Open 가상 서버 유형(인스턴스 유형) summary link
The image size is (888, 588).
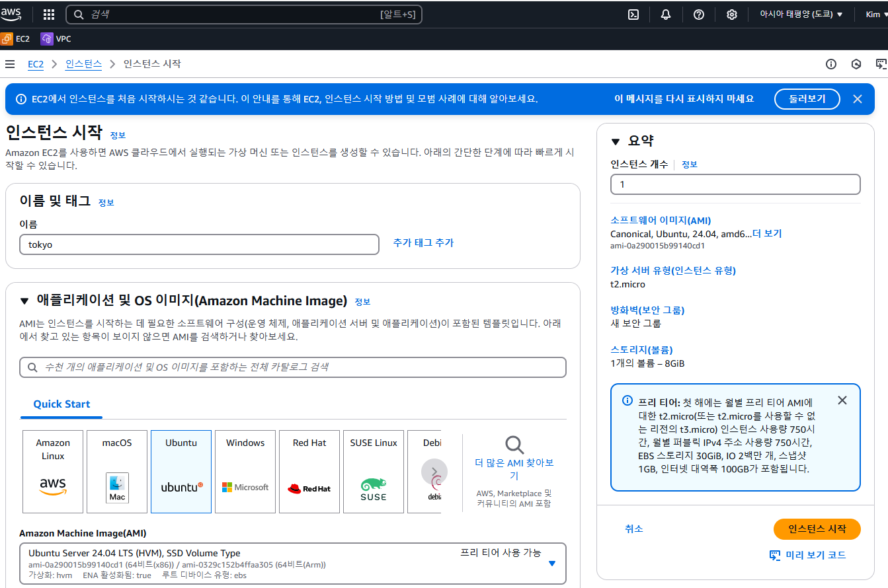(x=673, y=270)
